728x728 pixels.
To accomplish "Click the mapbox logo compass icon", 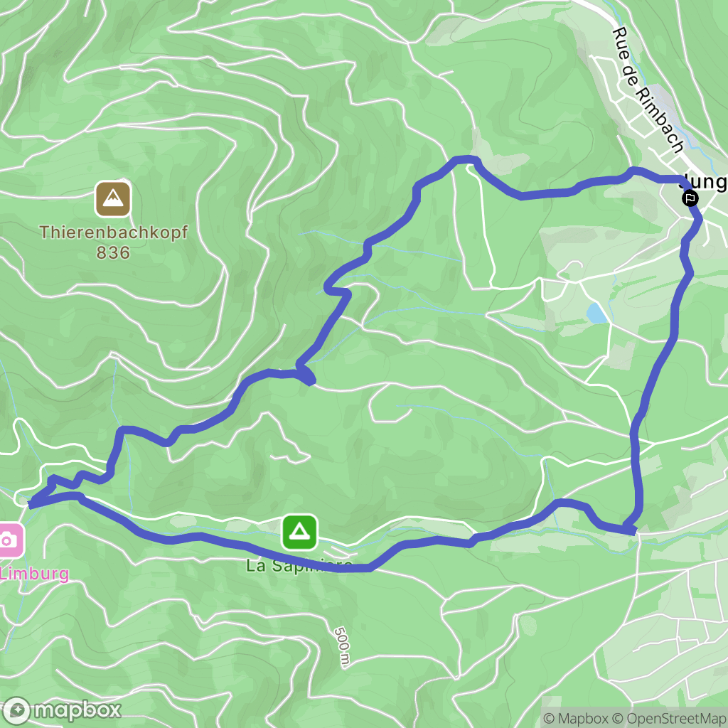I will [17, 711].
